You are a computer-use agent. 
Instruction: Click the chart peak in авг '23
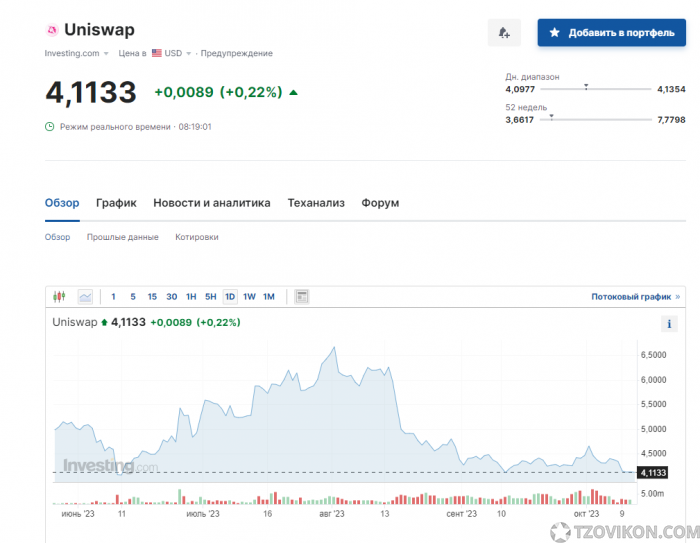334,348
